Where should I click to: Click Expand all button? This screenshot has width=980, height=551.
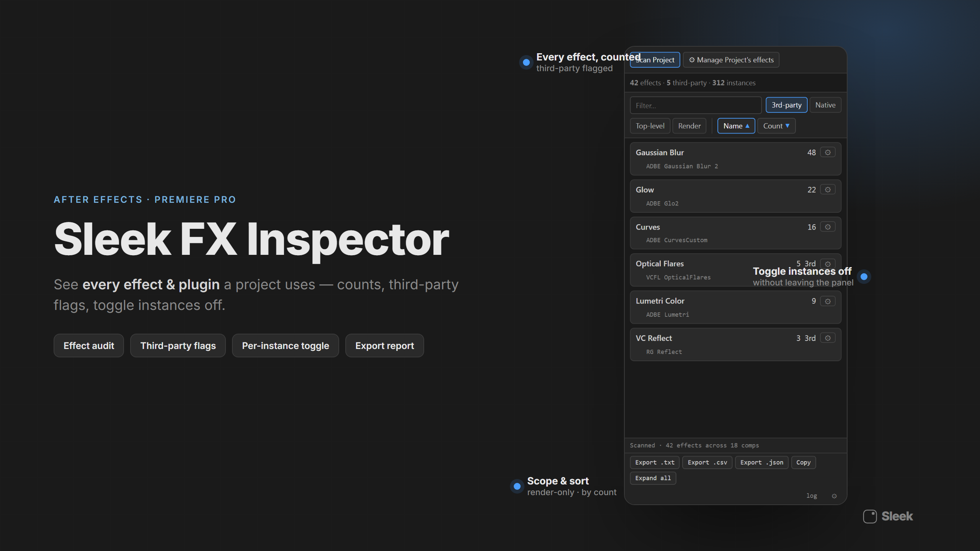(653, 478)
